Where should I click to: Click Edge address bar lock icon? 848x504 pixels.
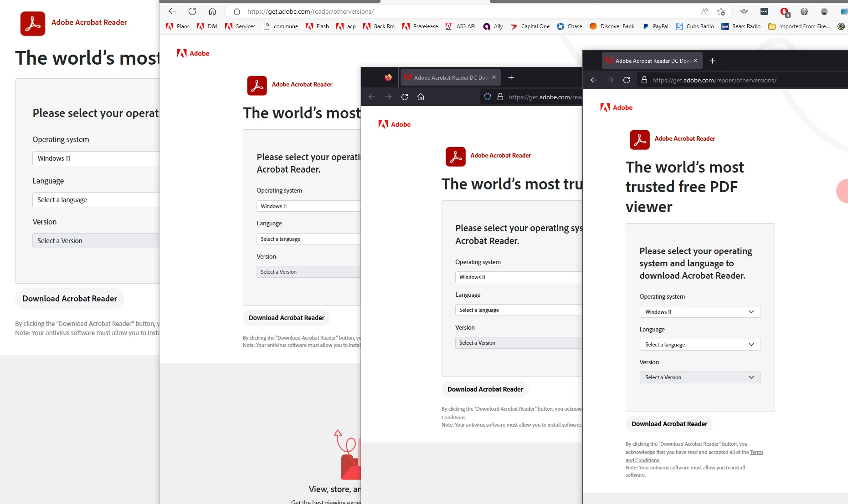237,11
